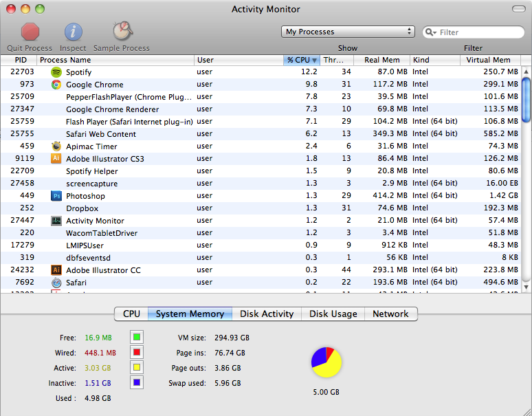
Task: Select the Google Chrome Renderer row
Action: (x=261, y=109)
